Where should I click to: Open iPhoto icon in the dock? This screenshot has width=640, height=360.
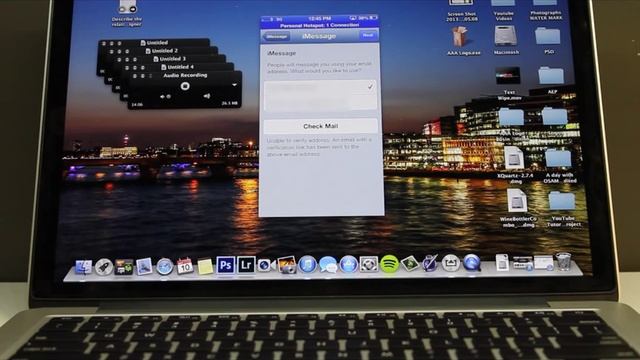click(x=287, y=264)
